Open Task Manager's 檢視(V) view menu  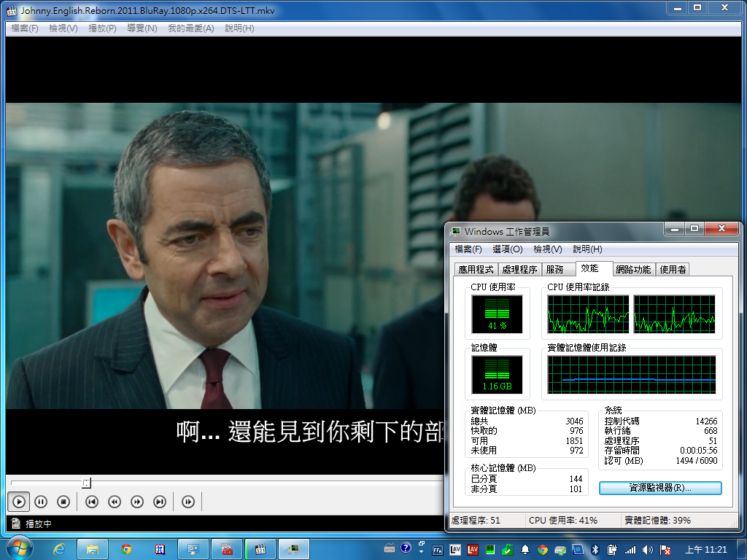[548, 249]
